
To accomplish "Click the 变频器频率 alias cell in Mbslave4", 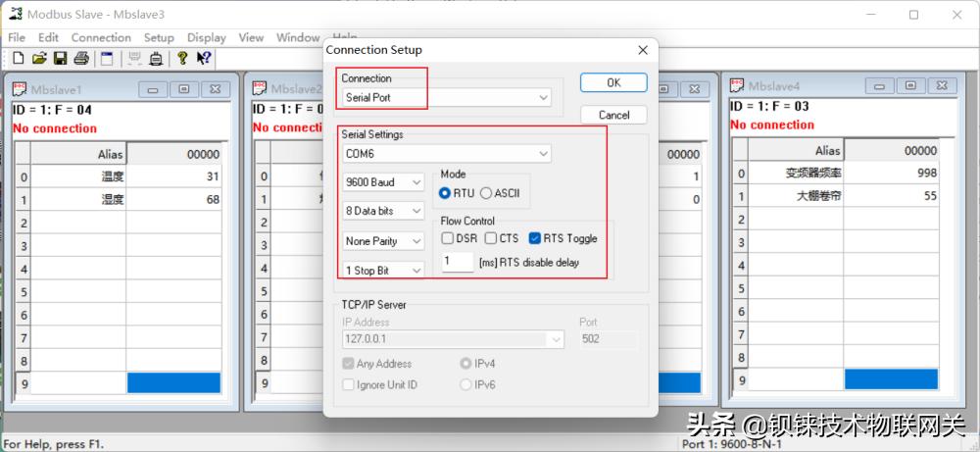I will [796, 174].
